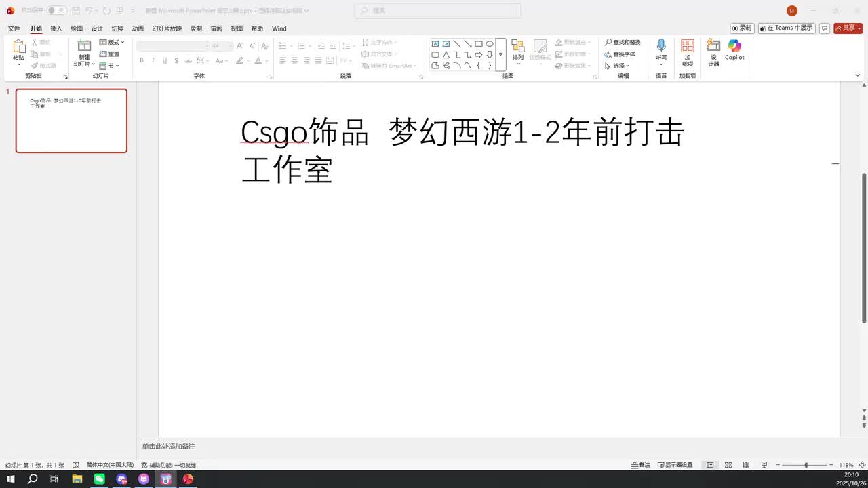Image resolution: width=868 pixels, height=488 pixels.
Task: Click the New Slide icon
Action: [x=84, y=46]
